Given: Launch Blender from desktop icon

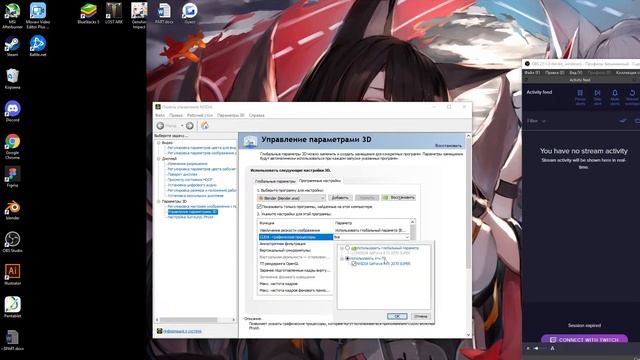Looking at the screenshot, I should (12, 210).
